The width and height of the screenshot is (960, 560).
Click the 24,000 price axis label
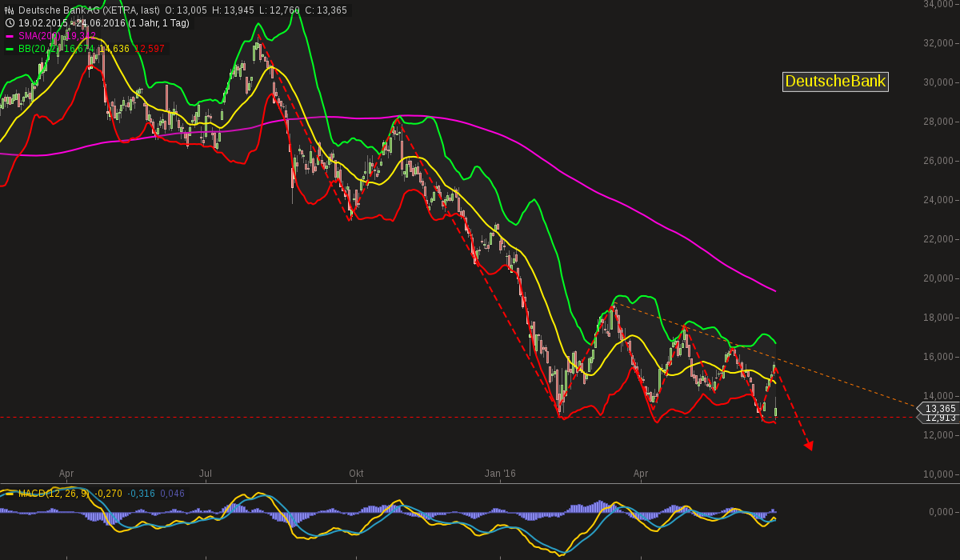click(x=938, y=199)
